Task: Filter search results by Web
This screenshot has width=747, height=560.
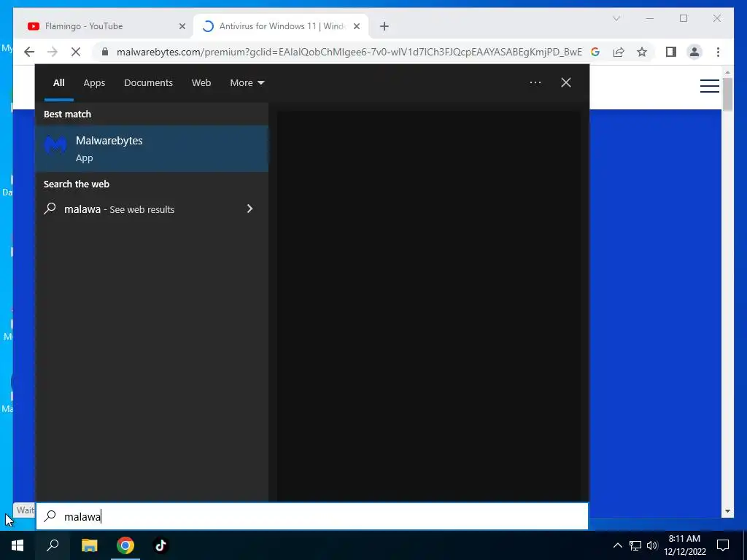Action: [x=201, y=83]
